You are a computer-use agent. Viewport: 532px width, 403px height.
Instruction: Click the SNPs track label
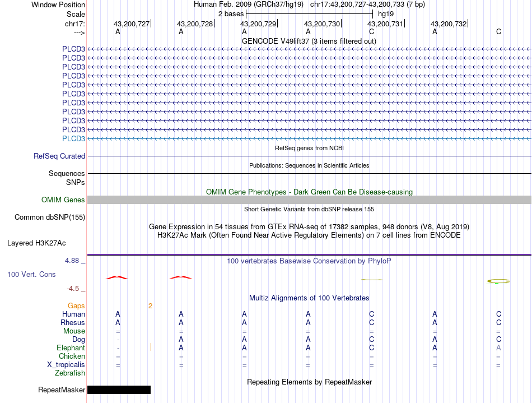coord(76,182)
